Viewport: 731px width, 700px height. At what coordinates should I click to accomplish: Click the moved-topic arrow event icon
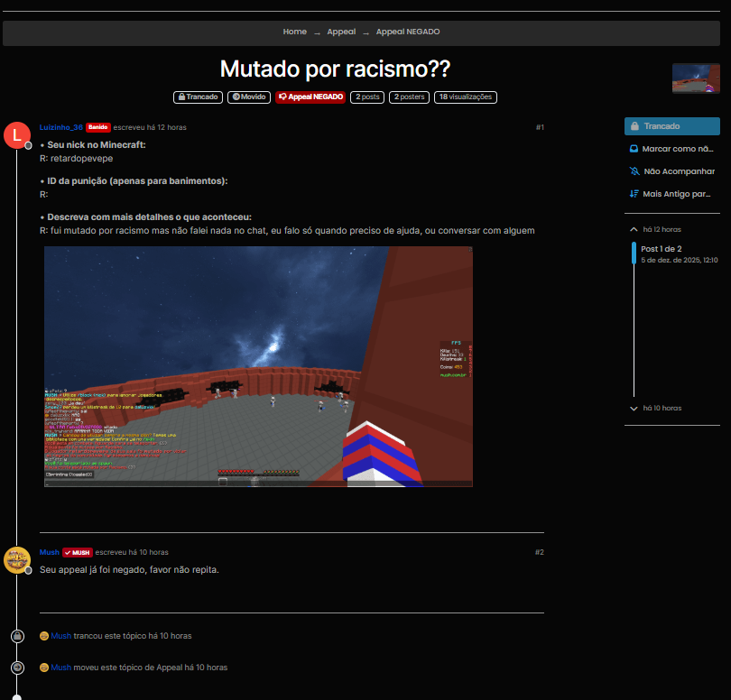click(x=17, y=668)
